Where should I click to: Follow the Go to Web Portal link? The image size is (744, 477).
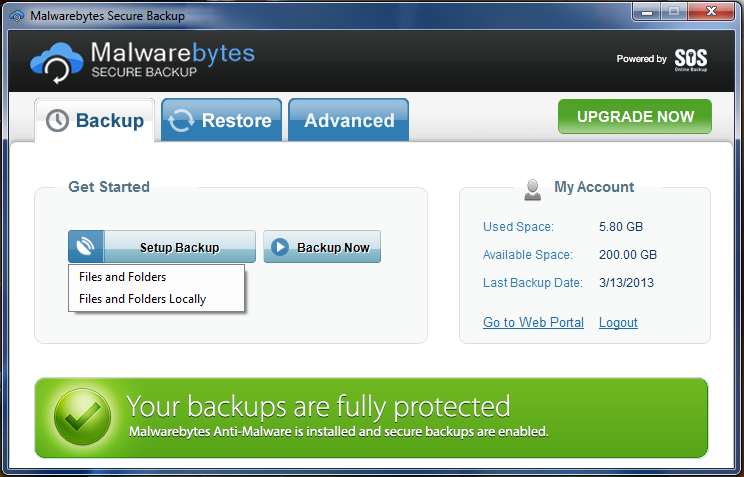(x=534, y=322)
